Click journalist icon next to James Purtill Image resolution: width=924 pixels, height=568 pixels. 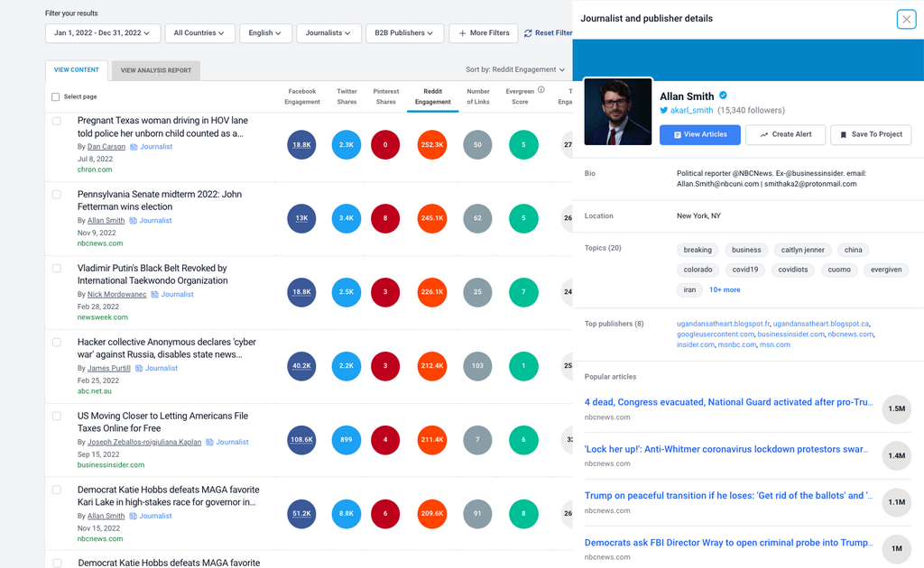139,368
